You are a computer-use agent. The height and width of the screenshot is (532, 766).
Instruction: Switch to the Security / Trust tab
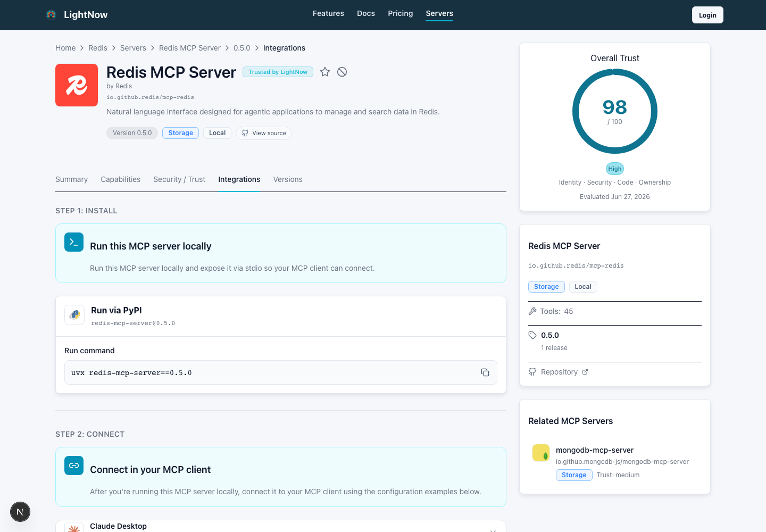click(x=179, y=179)
